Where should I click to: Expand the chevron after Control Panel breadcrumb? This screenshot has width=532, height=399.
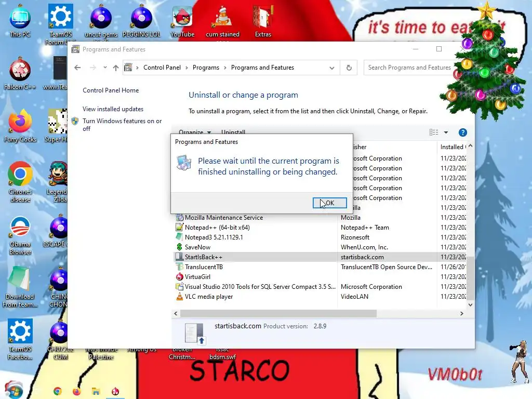point(187,68)
